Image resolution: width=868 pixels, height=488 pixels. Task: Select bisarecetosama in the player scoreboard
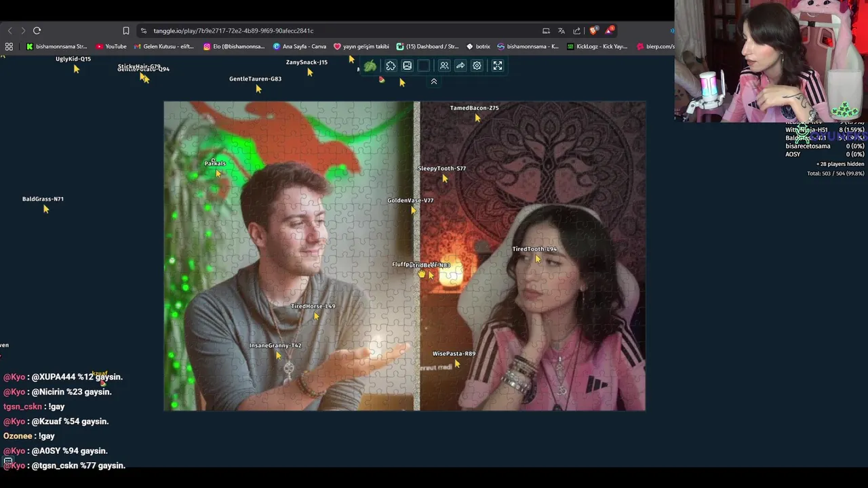coord(808,146)
